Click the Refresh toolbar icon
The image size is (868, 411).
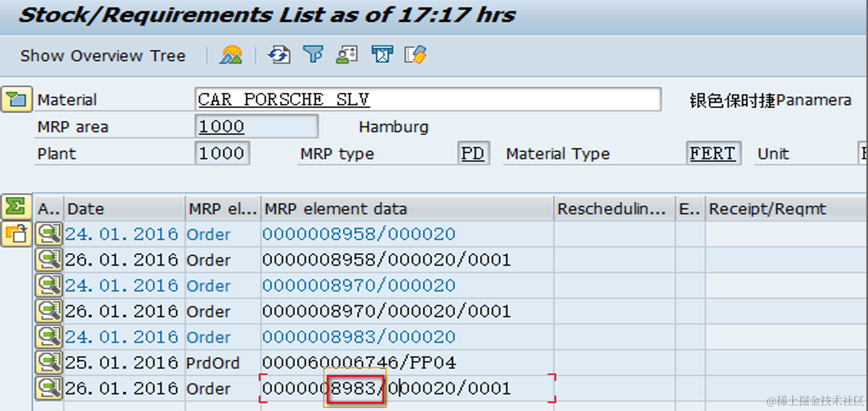coord(279,55)
